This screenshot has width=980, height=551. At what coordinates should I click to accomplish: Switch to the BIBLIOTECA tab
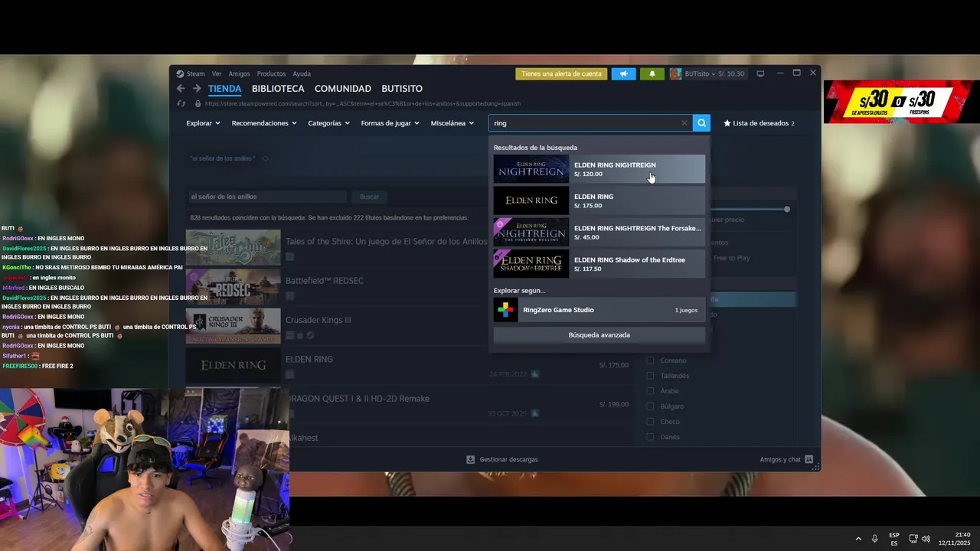pyautogui.click(x=278, y=89)
